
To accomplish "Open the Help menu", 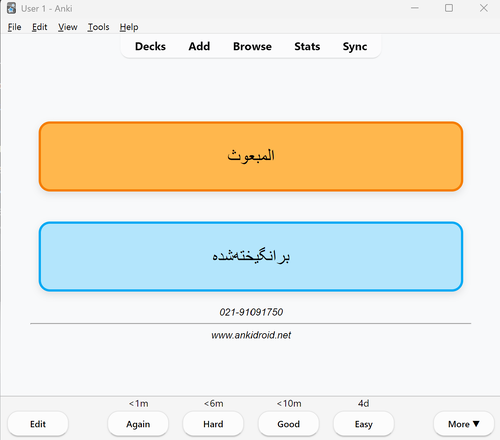I will click(x=129, y=27).
